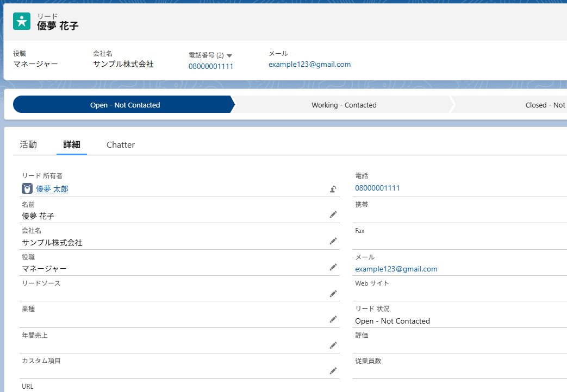This screenshot has height=392, width=567.
Task: Edit the リードソース field pencil icon
Action: (x=333, y=294)
